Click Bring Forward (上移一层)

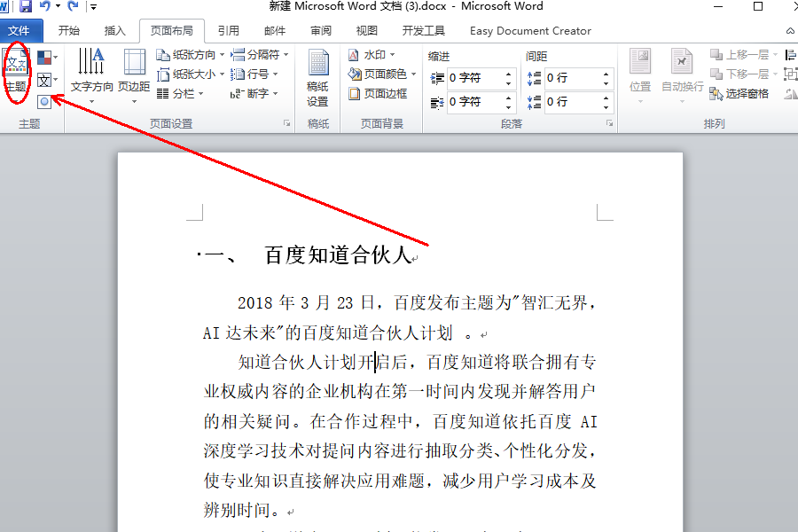(744, 54)
